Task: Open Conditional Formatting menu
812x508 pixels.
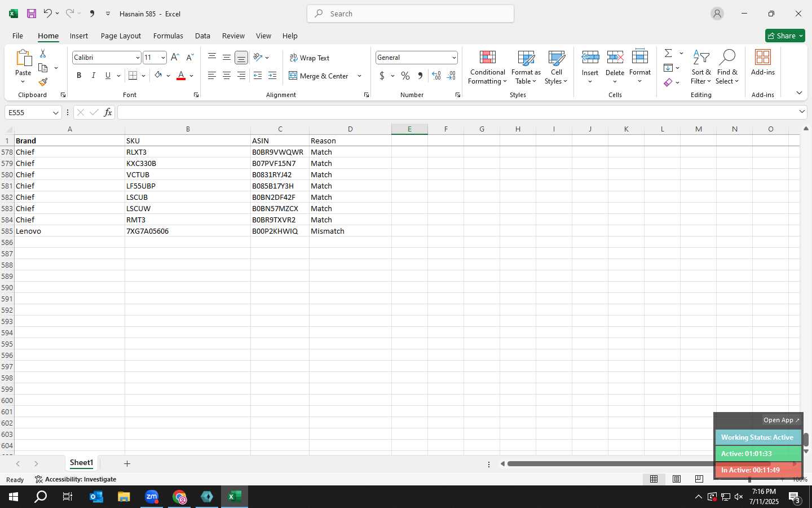Action: [x=488, y=67]
